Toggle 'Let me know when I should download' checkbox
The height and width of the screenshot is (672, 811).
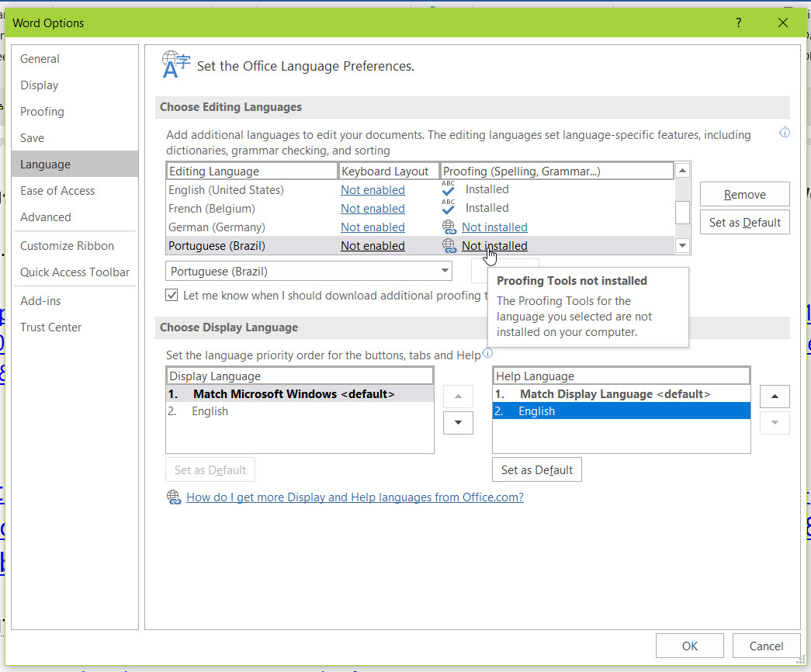172,296
